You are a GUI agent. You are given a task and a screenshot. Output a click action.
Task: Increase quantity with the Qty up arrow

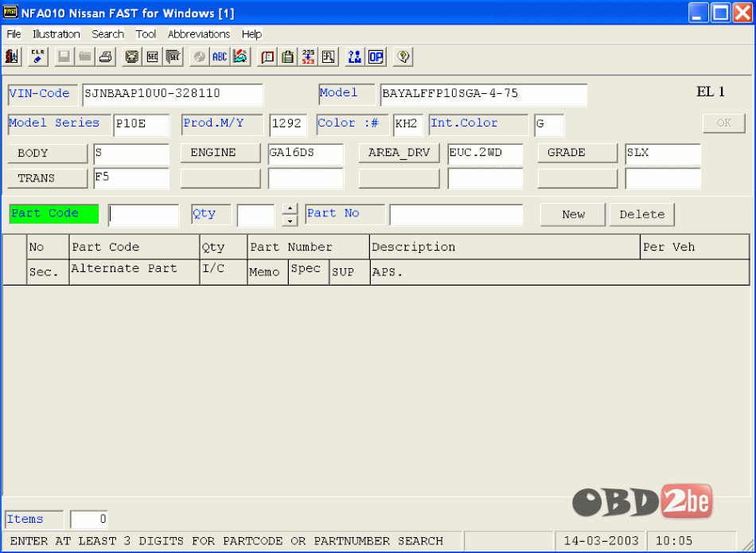pos(290,208)
